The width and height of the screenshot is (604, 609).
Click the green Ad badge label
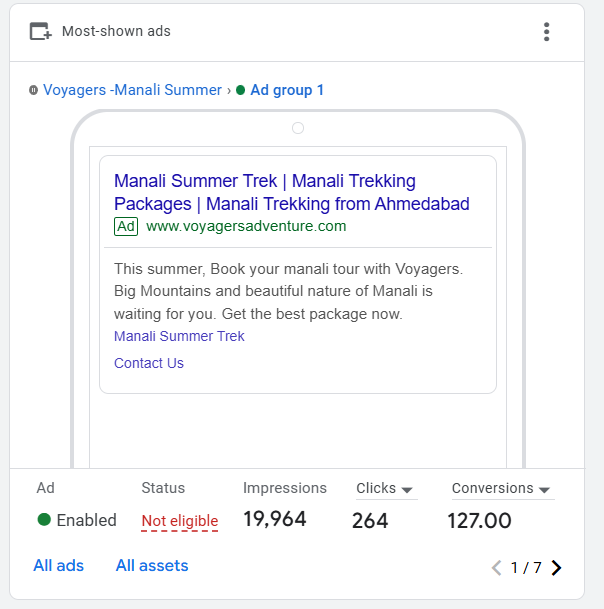point(126,226)
